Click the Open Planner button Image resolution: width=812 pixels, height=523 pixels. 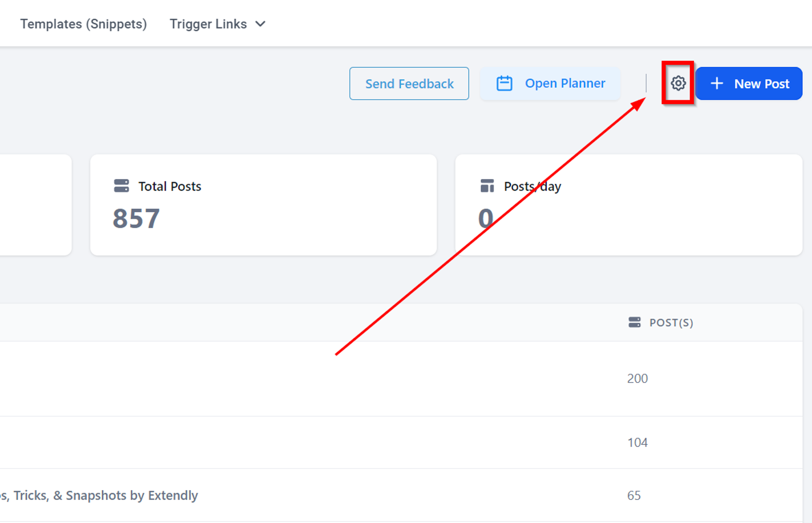click(550, 83)
